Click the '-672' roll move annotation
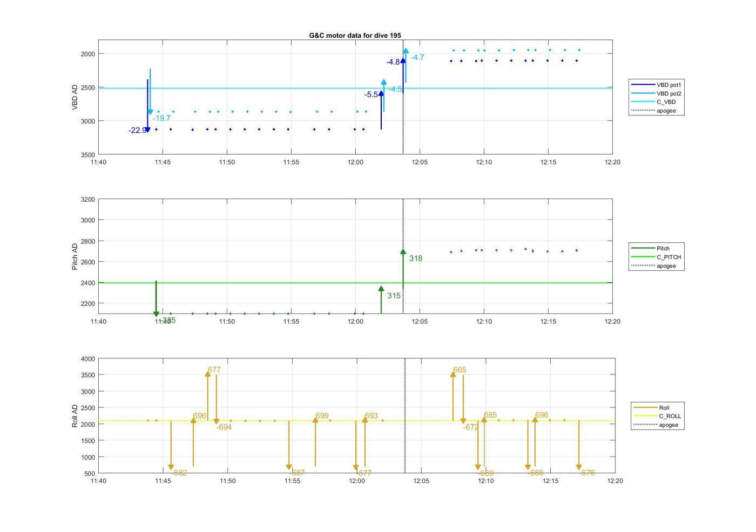This screenshot has height=532, width=756. pos(471,427)
